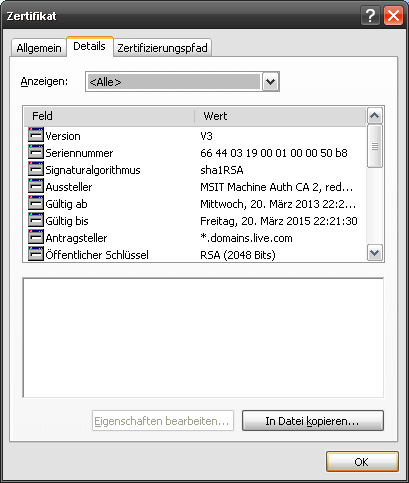Select the Aussteller row label
Viewport: 409px width, 483px height.
click(69, 187)
